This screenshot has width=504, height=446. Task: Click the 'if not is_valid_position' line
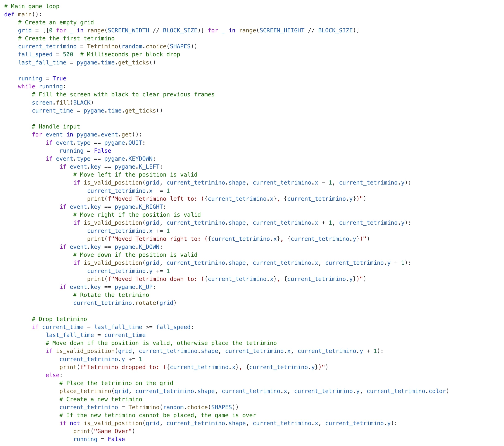coord(228,423)
